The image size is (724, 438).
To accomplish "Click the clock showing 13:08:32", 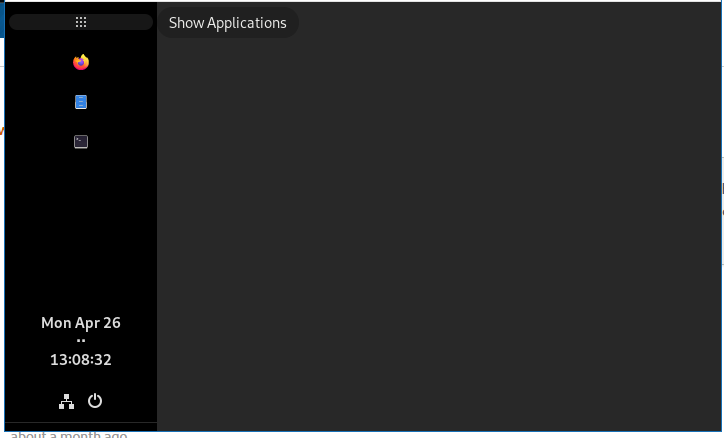I will tap(81, 360).
